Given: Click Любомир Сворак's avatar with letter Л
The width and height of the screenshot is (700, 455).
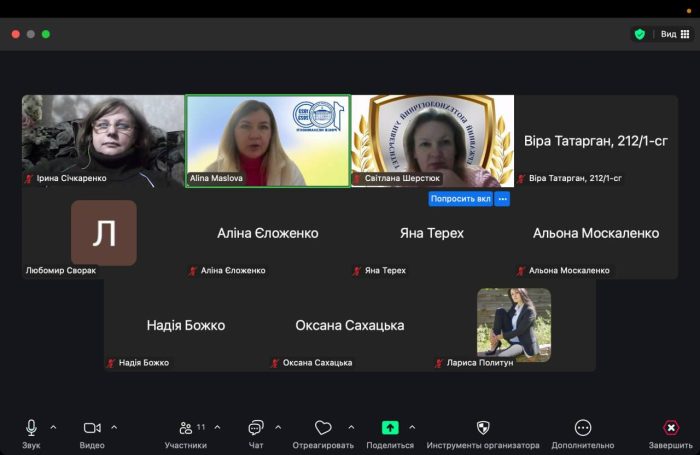Looking at the screenshot, I should pyautogui.click(x=104, y=233).
